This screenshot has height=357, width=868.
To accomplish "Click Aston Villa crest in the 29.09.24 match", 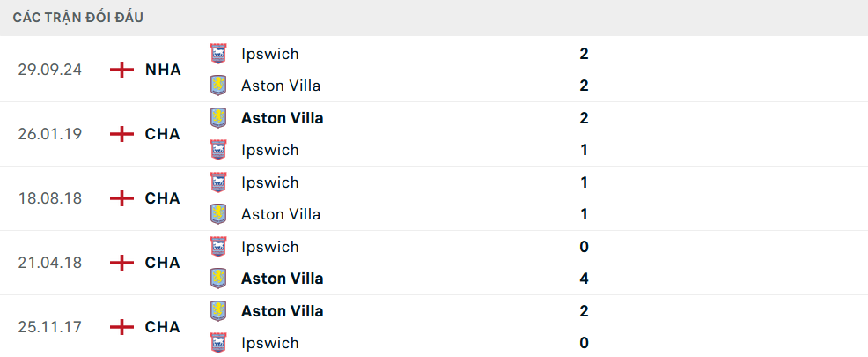I will coord(218,86).
